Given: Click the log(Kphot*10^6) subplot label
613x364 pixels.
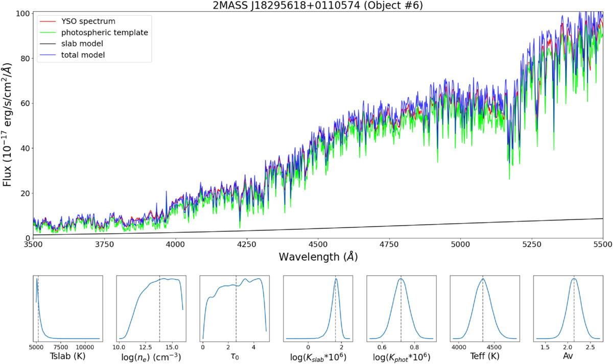Looking at the screenshot, I should (x=401, y=357).
